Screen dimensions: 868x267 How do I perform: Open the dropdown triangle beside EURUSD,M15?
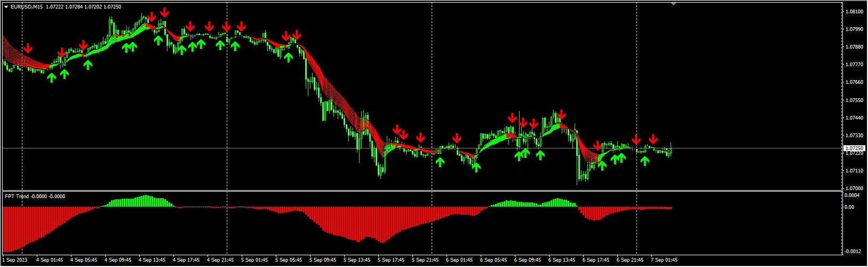coord(6,7)
